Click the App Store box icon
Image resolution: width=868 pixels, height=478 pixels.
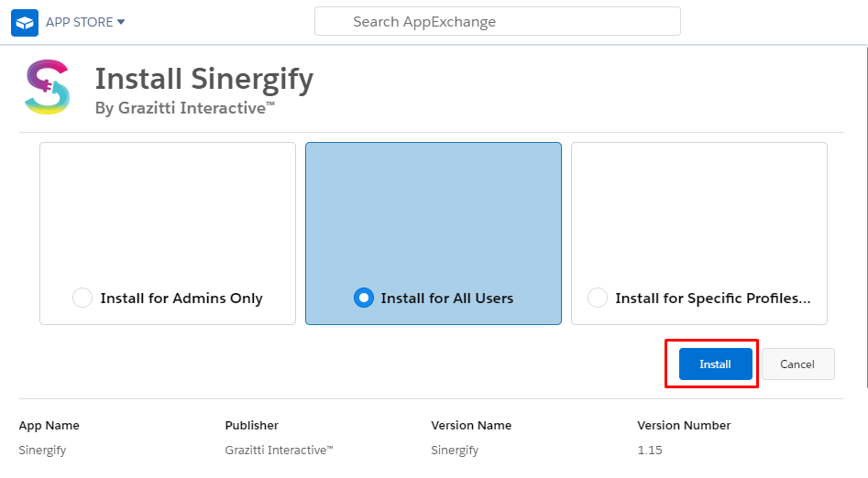[x=25, y=23]
